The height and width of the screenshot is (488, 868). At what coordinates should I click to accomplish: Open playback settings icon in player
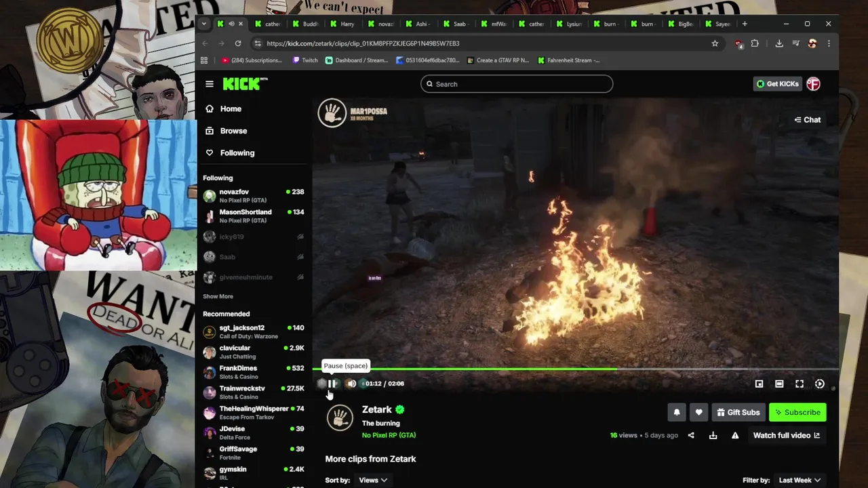click(820, 384)
